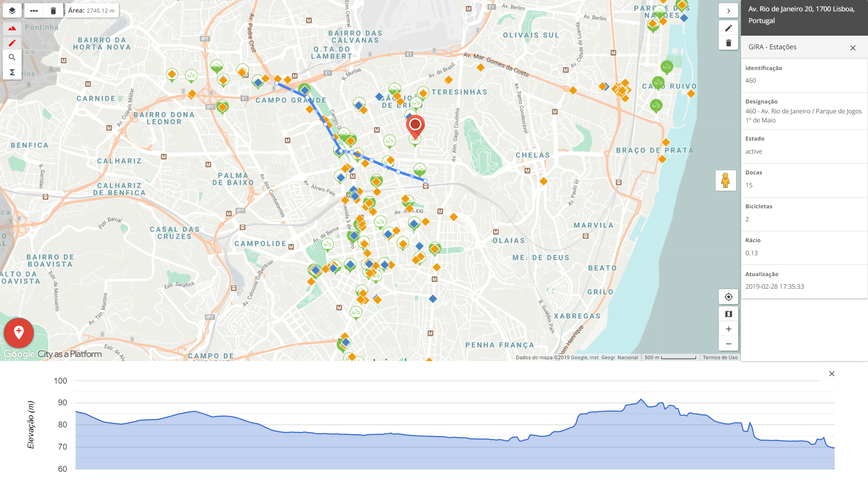Click the red add location button
The height and width of the screenshot is (488, 868).
pyautogui.click(x=19, y=333)
